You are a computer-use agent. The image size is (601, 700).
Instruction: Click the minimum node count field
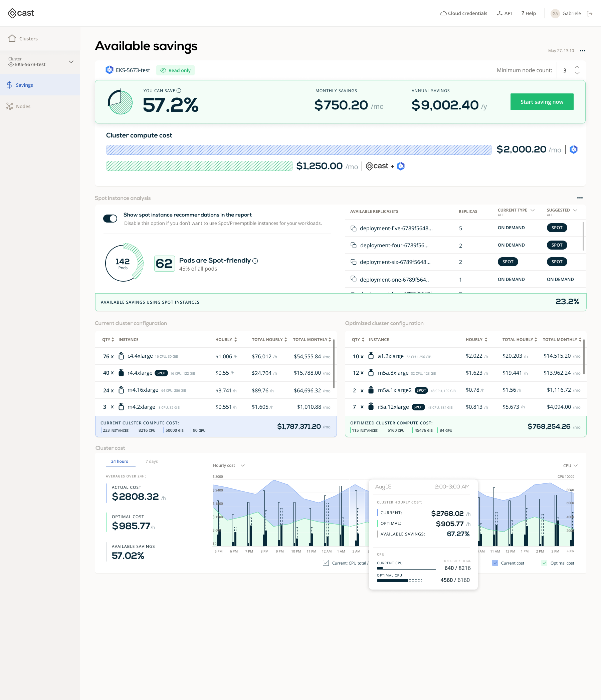(565, 70)
